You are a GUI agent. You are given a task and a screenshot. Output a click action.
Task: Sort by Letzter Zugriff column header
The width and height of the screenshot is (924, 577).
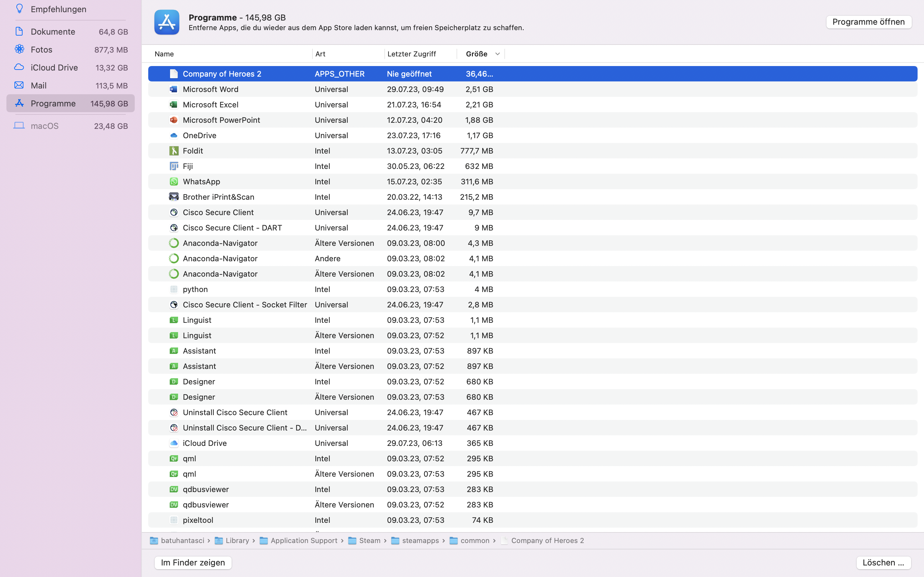(x=412, y=54)
